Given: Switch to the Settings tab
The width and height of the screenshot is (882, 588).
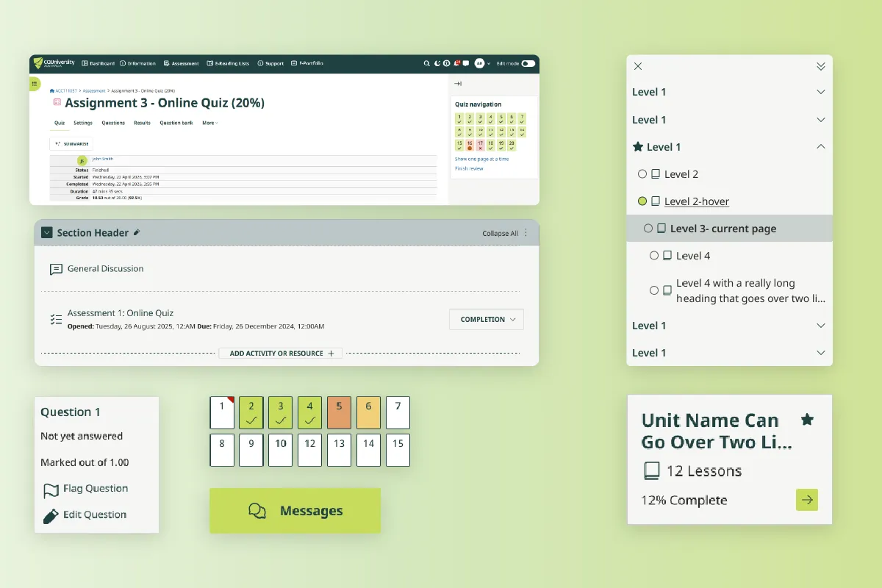Looking at the screenshot, I should tap(83, 123).
